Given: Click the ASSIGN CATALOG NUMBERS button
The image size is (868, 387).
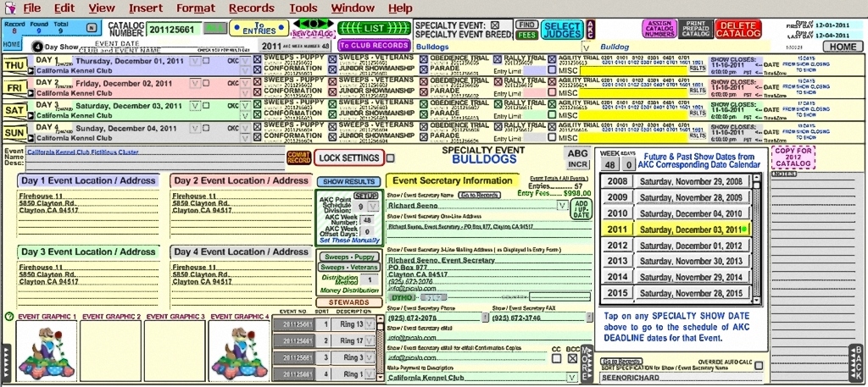Looking at the screenshot, I should pyautogui.click(x=659, y=29).
